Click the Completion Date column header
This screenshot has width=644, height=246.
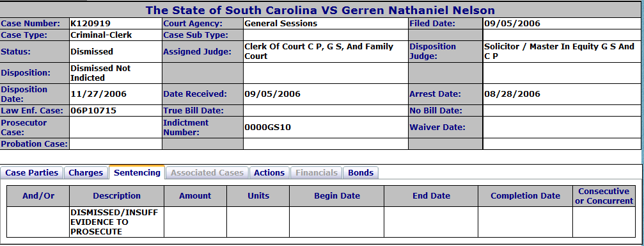pos(525,196)
